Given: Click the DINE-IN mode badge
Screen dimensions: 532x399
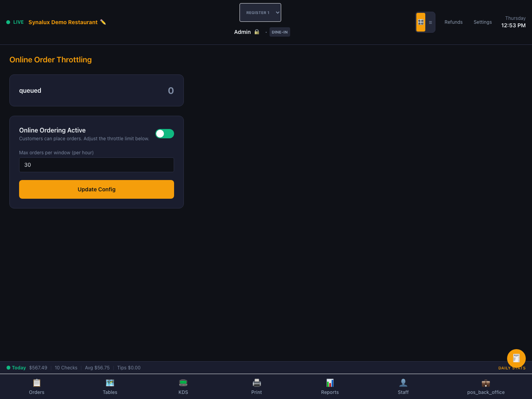Looking at the screenshot, I should 280,32.
